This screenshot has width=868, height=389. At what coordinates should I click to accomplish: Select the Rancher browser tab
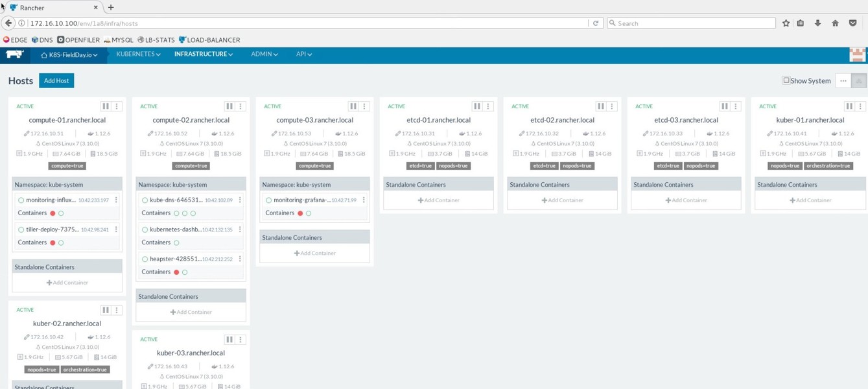tap(54, 8)
